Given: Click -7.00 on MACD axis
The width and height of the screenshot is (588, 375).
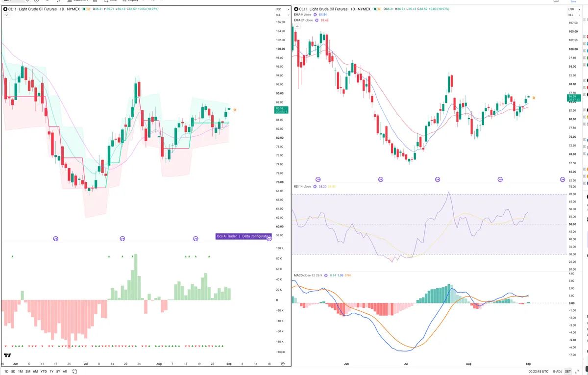Looking at the screenshot, I should click(x=572, y=354).
